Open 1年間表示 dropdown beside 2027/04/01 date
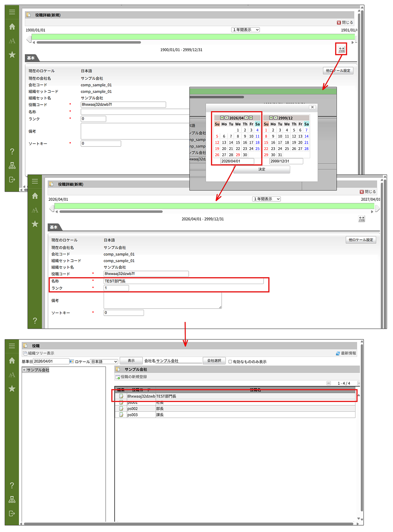 point(266,199)
